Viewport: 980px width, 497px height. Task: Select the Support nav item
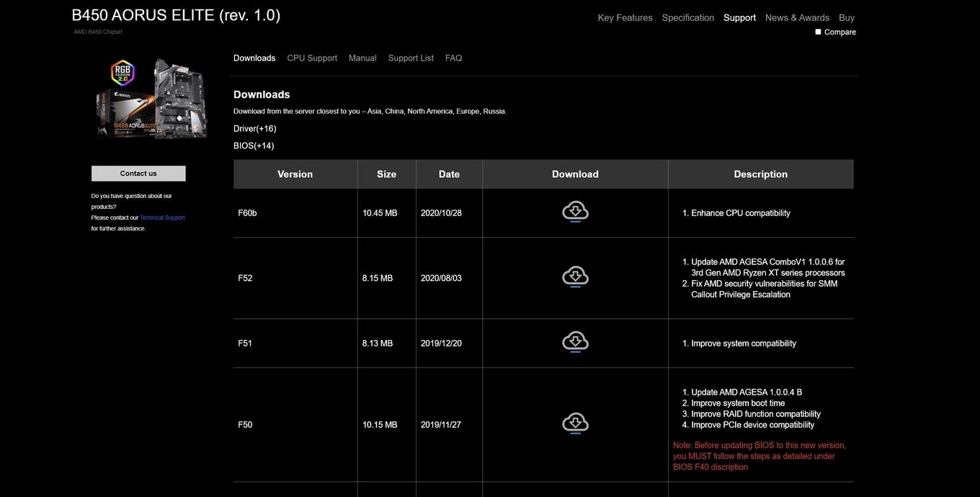point(739,17)
